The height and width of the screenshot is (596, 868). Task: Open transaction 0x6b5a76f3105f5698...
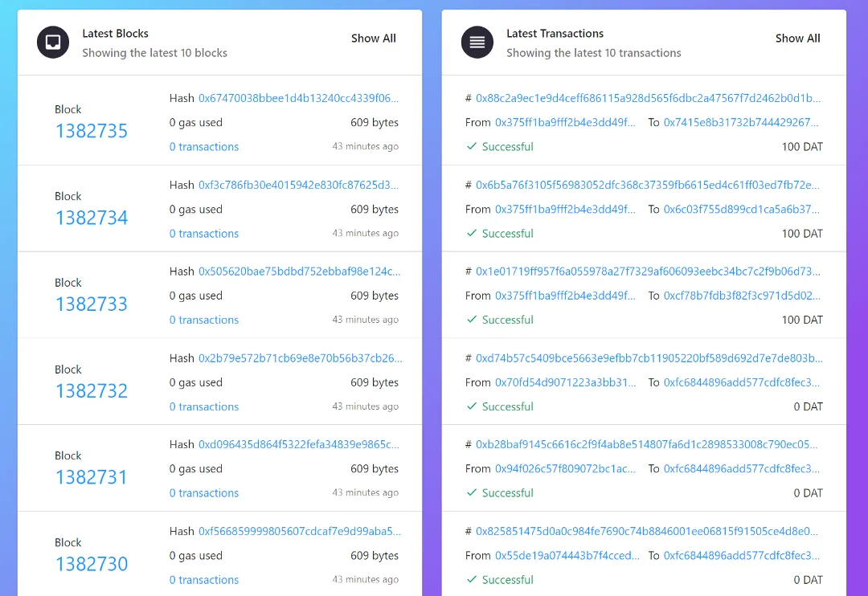(648, 185)
